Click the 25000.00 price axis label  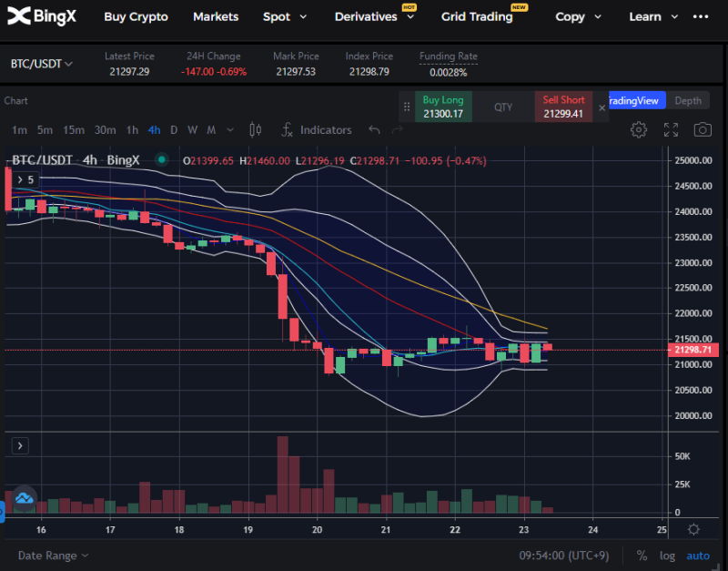693,160
